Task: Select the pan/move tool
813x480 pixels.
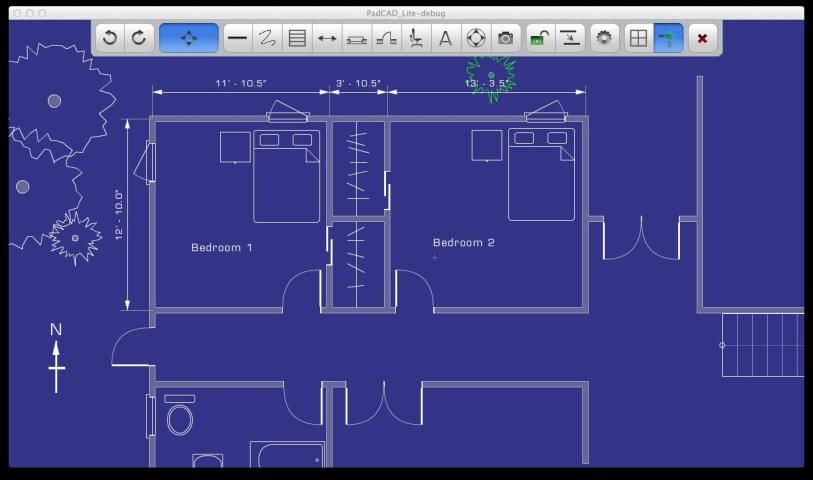Action: (188, 38)
